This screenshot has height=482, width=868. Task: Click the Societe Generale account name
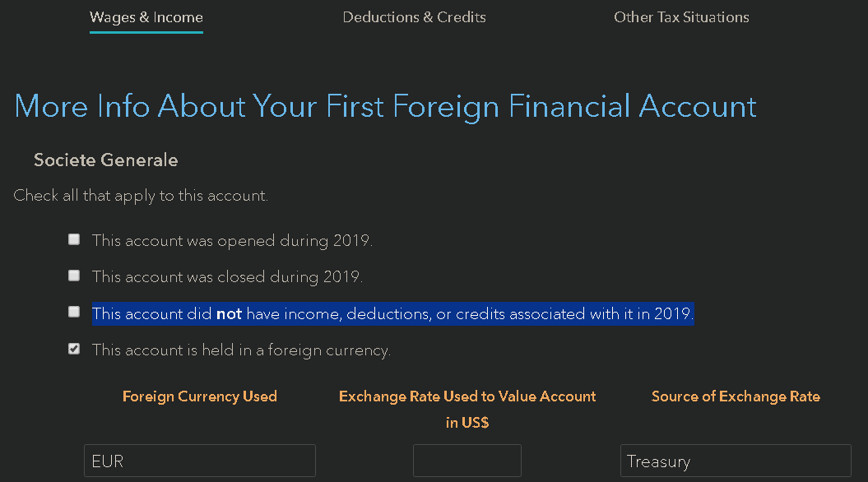pos(105,160)
